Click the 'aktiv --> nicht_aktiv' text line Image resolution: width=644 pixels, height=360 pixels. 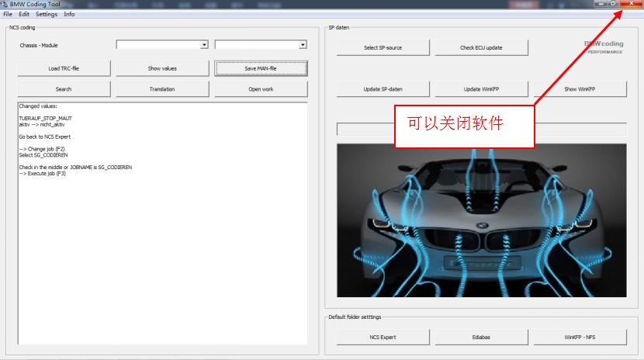pos(41,124)
